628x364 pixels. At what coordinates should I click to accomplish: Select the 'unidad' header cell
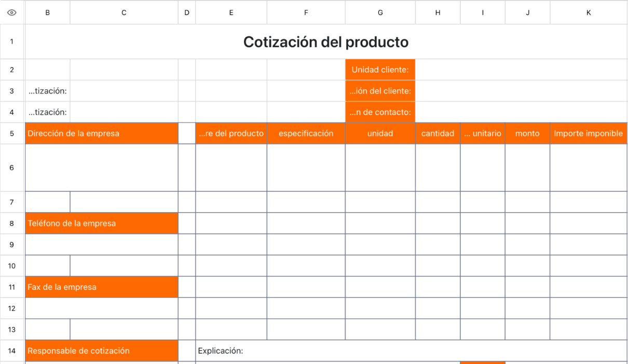380,133
